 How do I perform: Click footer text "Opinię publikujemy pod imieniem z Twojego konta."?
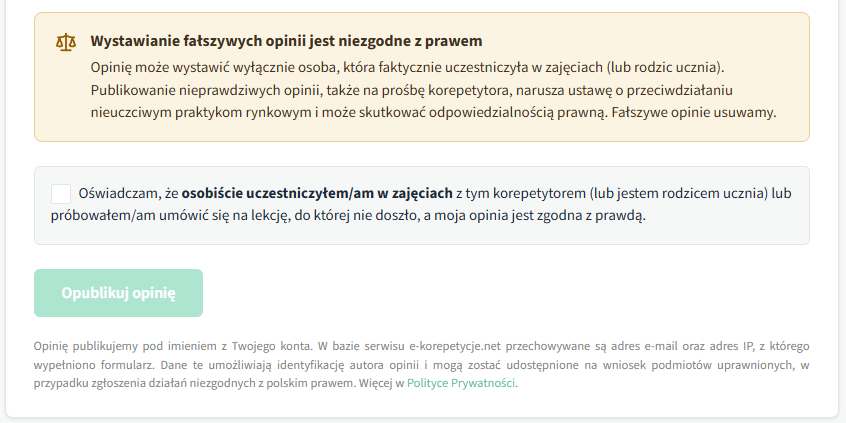173,346
